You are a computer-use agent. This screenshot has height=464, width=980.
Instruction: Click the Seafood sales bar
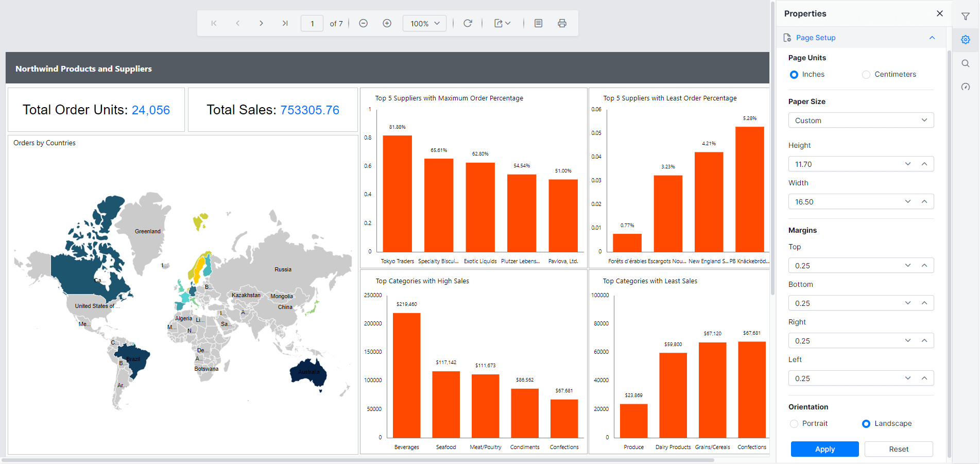(446, 404)
